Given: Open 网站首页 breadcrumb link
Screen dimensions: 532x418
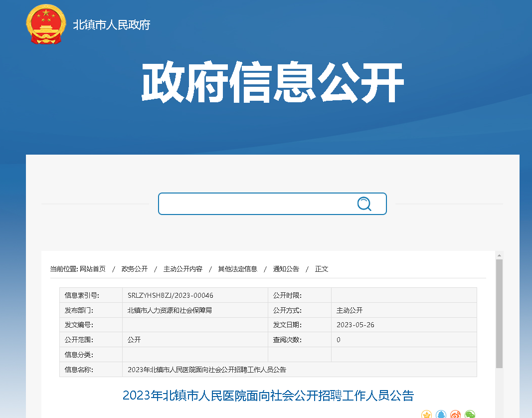Looking at the screenshot, I should click(93, 269).
